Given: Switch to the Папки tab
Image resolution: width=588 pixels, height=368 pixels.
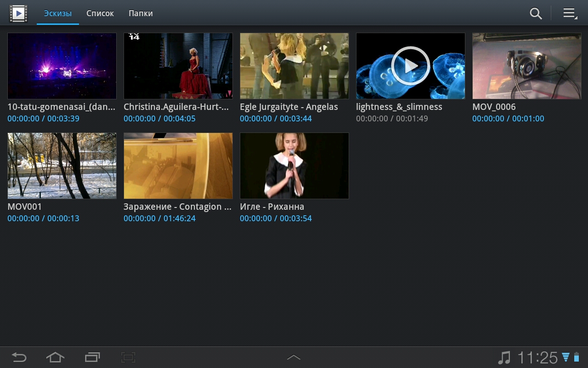Looking at the screenshot, I should tap(141, 13).
